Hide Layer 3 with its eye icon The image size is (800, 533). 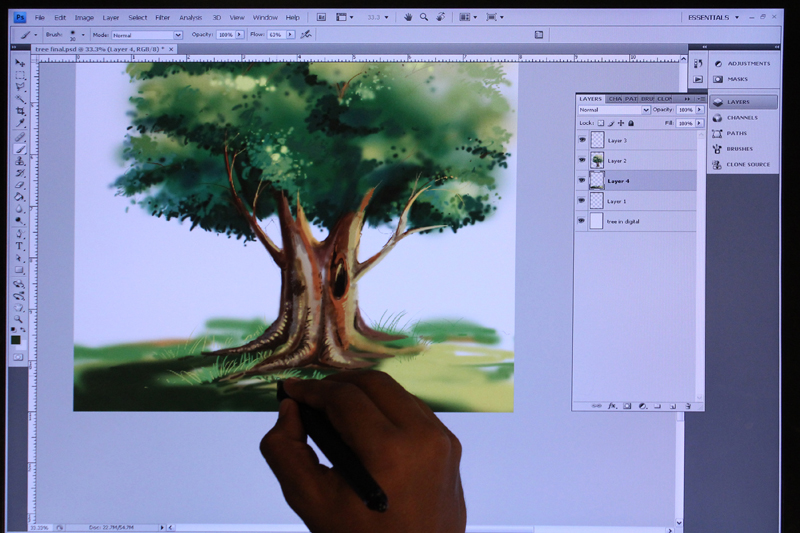(x=582, y=140)
